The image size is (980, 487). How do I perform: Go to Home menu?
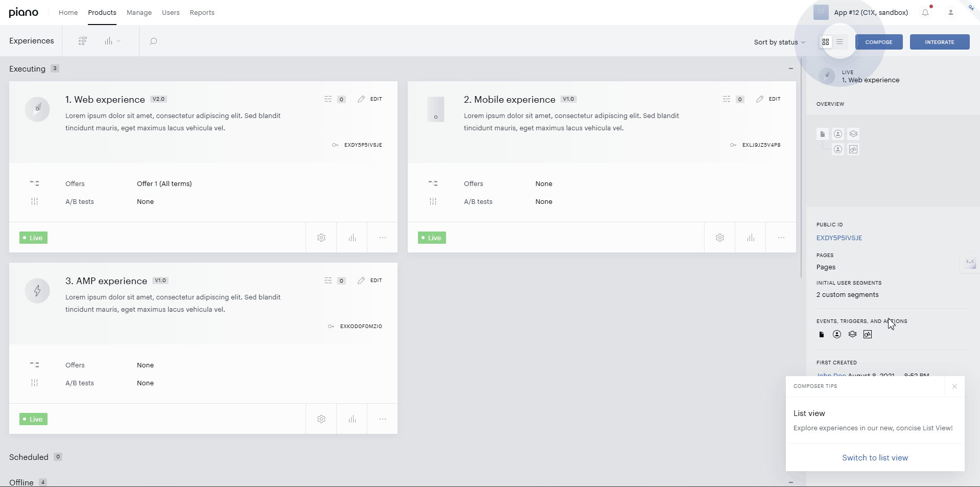[x=68, y=12]
